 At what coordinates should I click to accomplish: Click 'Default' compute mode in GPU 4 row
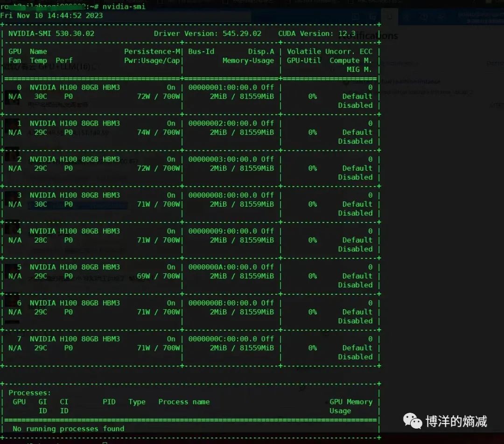point(357,240)
